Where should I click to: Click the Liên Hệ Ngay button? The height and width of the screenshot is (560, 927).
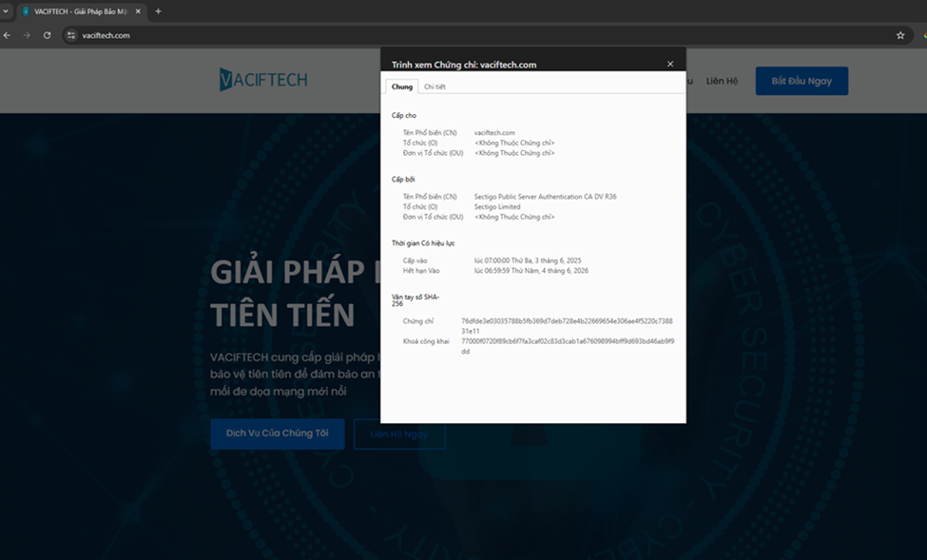click(x=399, y=434)
